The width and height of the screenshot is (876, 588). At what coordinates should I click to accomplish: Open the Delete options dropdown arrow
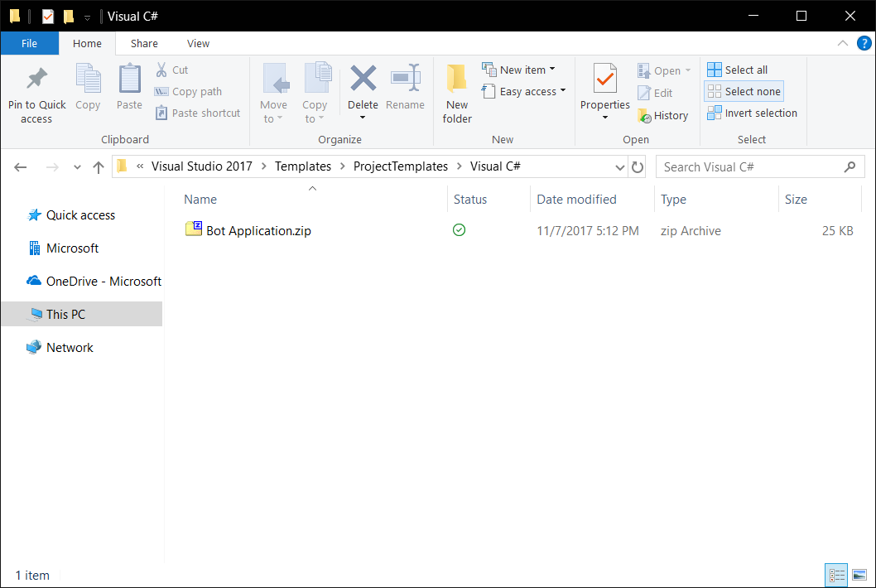(x=363, y=118)
